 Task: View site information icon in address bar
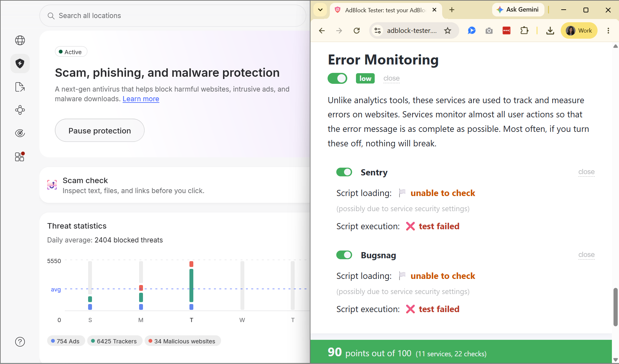click(378, 31)
